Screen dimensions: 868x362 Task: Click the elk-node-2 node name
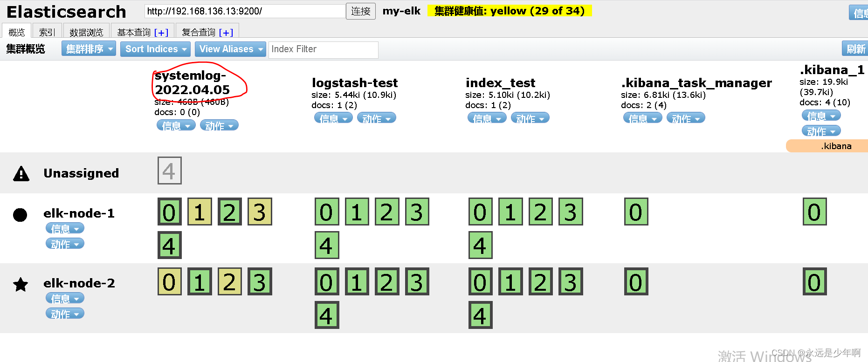coord(79,283)
